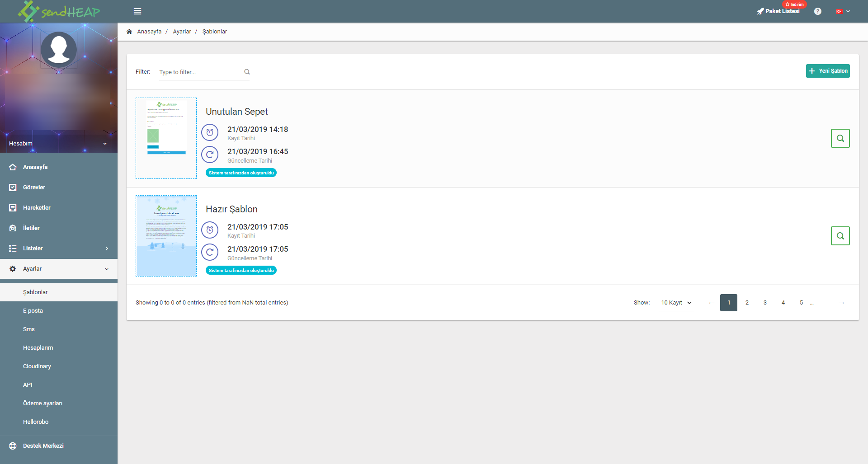Open Görevler in sidebar
Viewport: 868px width, 464px height.
coord(59,187)
